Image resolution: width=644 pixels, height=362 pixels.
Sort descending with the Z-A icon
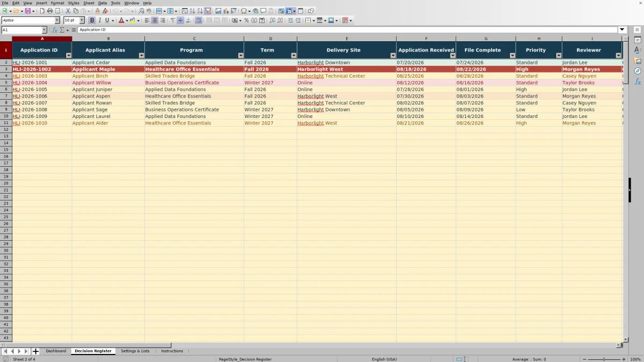click(x=200, y=11)
